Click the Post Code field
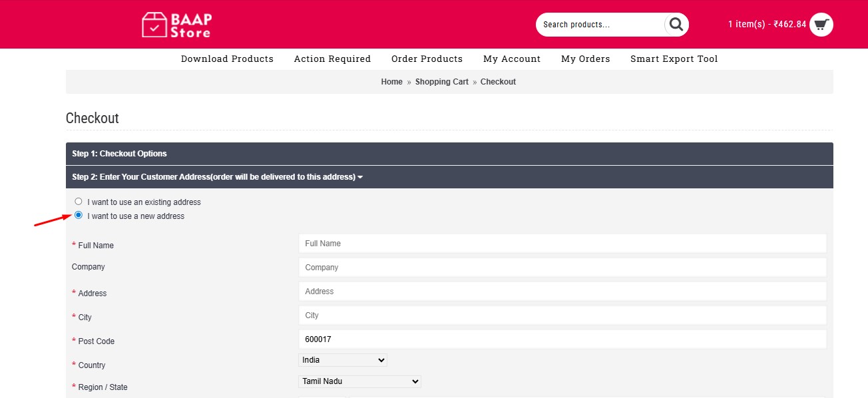Image resolution: width=868 pixels, height=398 pixels. tap(562, 339)
